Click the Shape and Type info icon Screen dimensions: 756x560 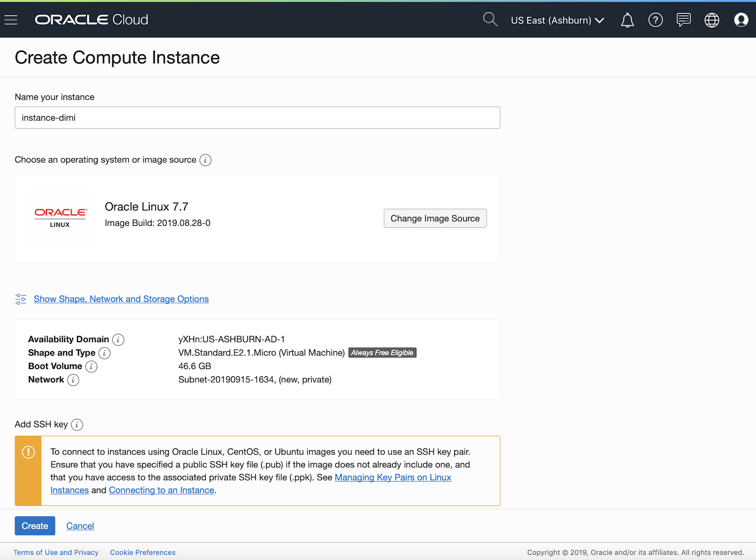click(104, 353)
